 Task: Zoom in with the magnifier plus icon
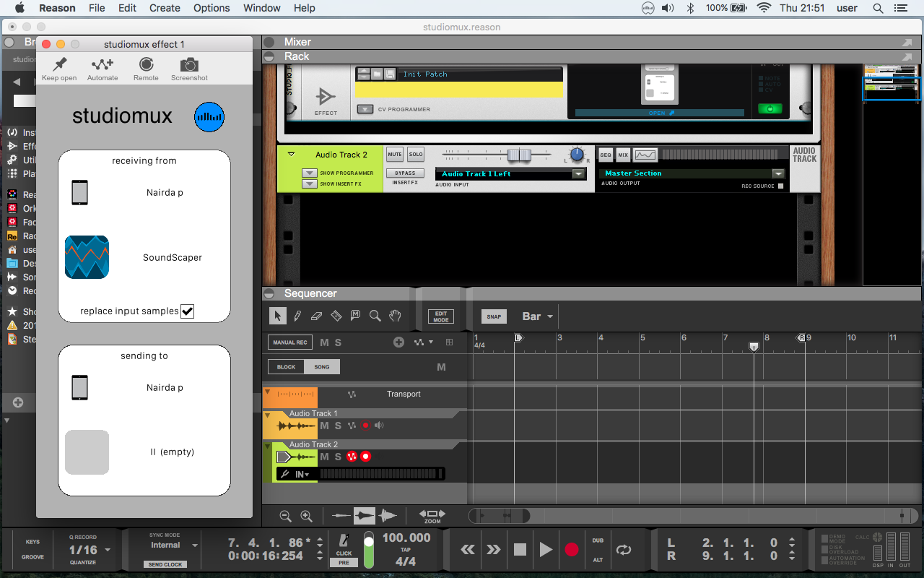[306, 516]
